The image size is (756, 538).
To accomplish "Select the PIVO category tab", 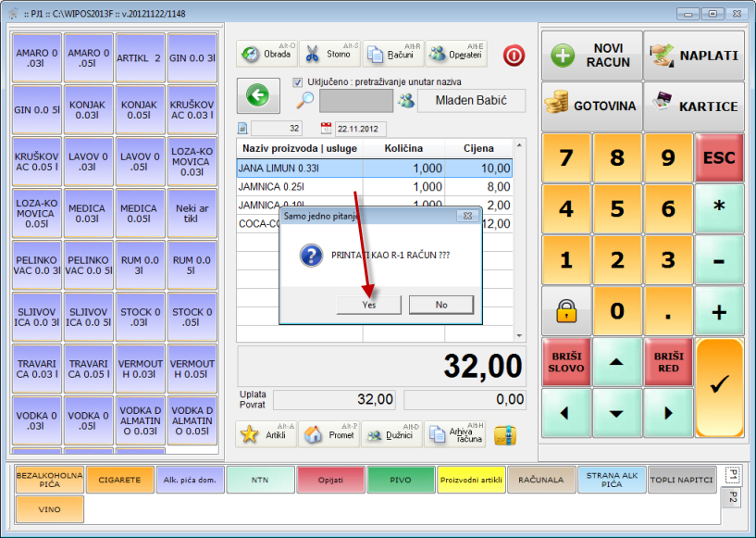I will pyautogui.click(x=401, y=480).
